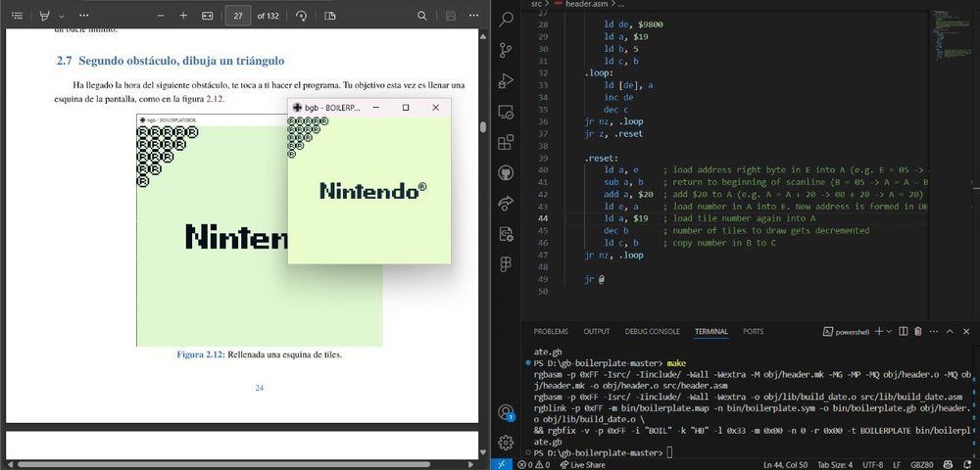Rotate the PDF page with rotate icon

(301, 16)
